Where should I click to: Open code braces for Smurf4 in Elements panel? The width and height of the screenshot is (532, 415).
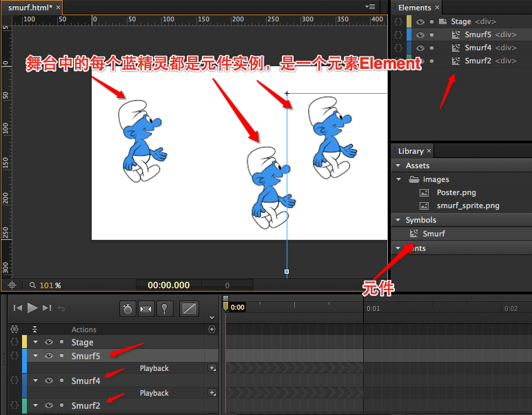(398, 48)
